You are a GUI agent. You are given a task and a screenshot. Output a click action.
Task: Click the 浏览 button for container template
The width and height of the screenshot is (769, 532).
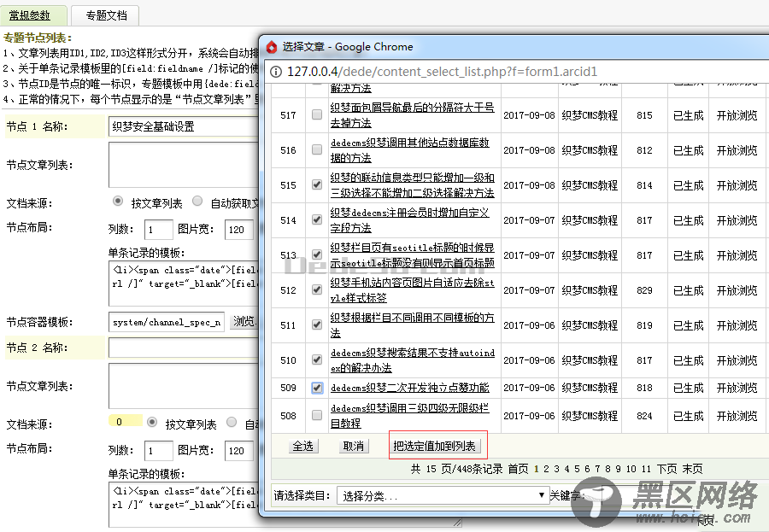pos(244,322)
